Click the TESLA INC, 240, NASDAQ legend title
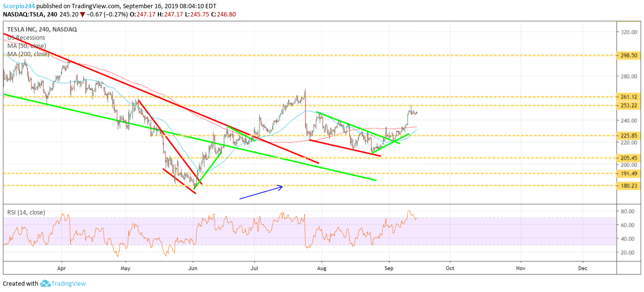 42,30
